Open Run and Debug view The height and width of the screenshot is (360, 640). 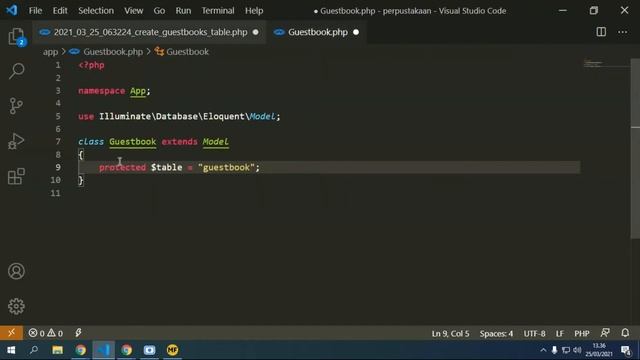pos(16,141)
